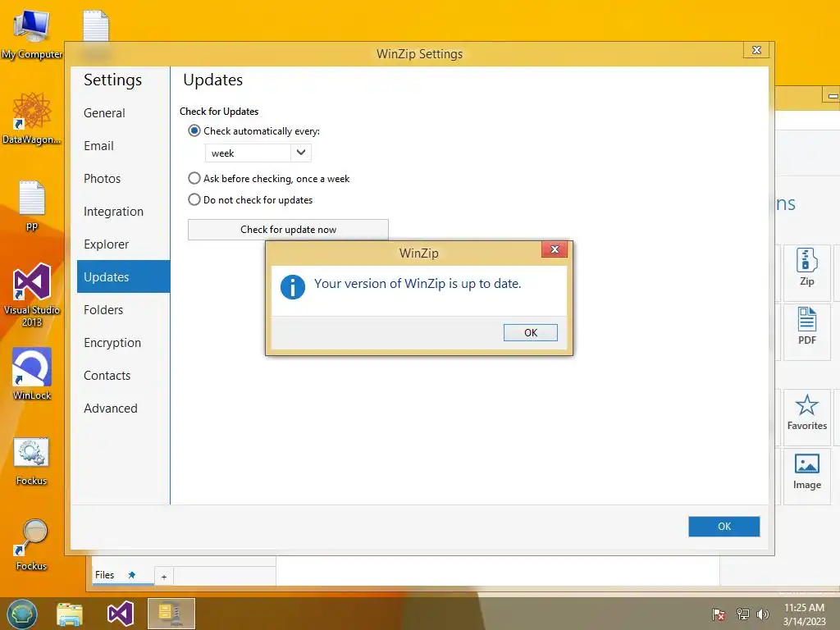840x630 pixels.
Task: Add a new tab with plus button
Action: [x=164, y=577]
